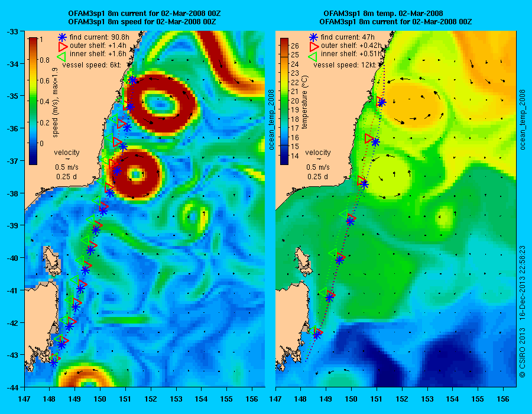Click the 'speed (m/s), max=1.9' color bar label
532x414 pixels.
tap(56, 102)
